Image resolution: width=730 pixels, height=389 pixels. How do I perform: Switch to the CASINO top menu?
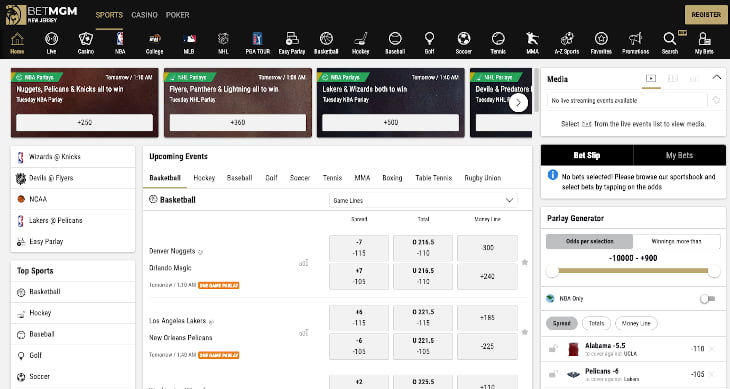click(144, 15)
